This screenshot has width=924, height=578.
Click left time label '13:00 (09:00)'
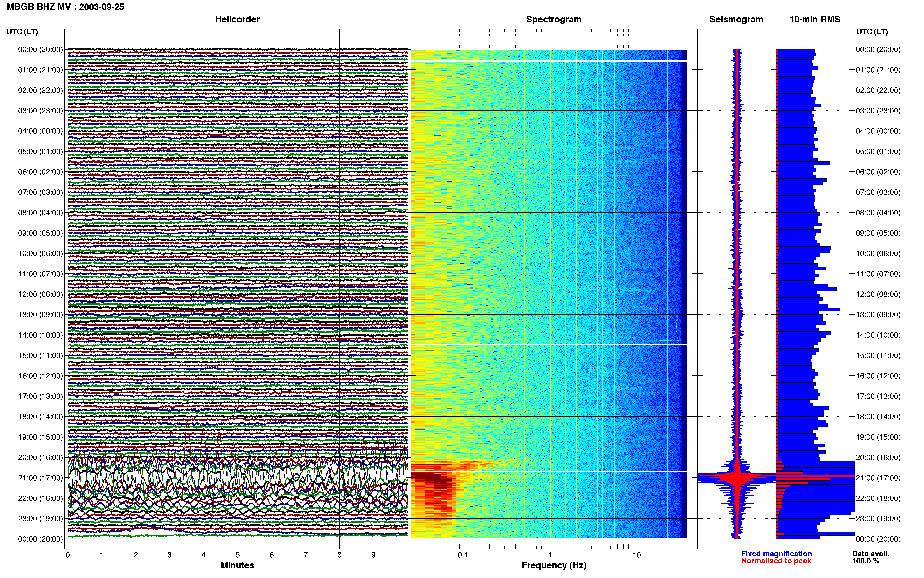pyautogui.click(x=41, y=315)
